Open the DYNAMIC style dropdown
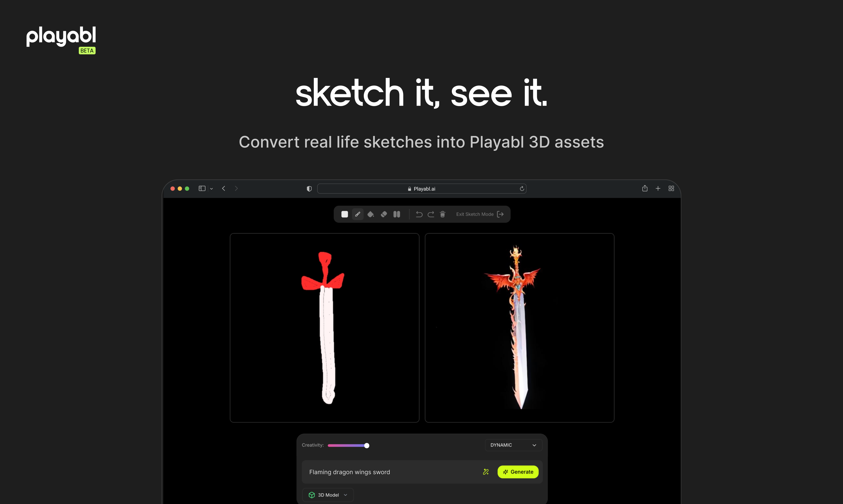This screenshot has height=504, width=843. (x=513, y=445)
